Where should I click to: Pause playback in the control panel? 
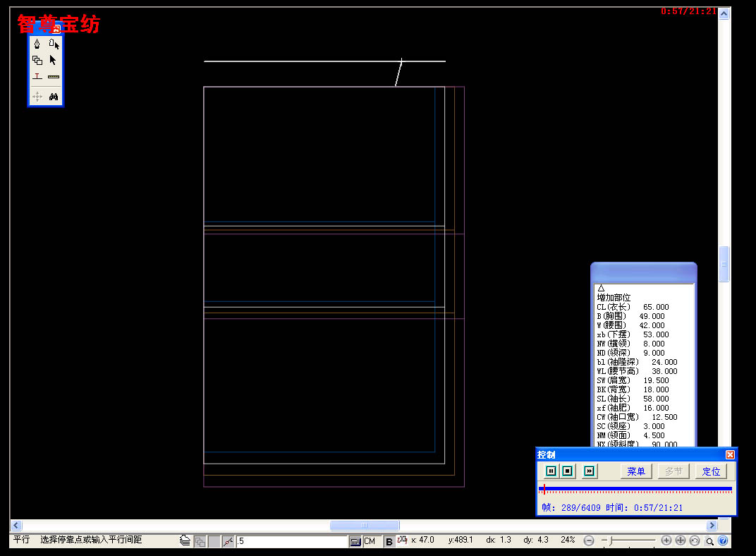pos(551,471)
